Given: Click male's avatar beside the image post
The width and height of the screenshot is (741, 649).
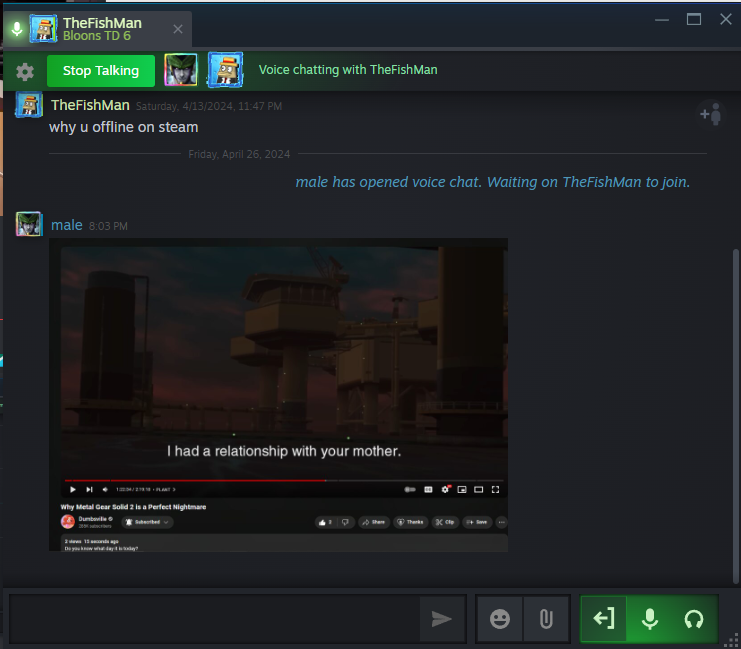Looking at the screenshot, I should coord(29,224).
